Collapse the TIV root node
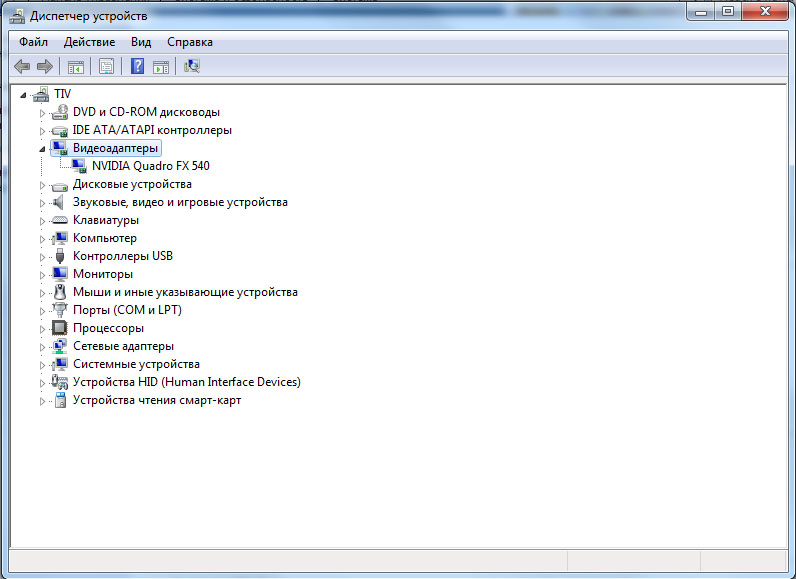The height and width of the screenshot is (579, 796). (23, 95)
